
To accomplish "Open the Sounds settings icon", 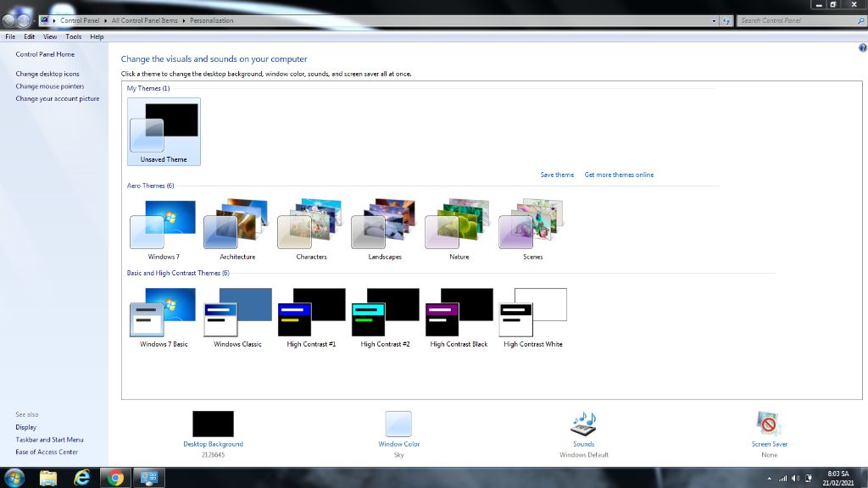I will [583, 424].
